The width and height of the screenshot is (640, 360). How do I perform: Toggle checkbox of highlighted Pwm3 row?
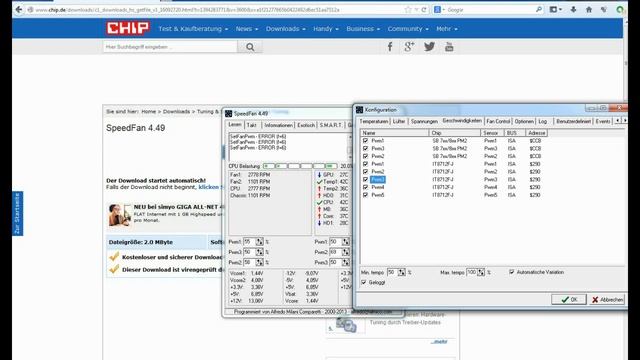tap(365, 179)
